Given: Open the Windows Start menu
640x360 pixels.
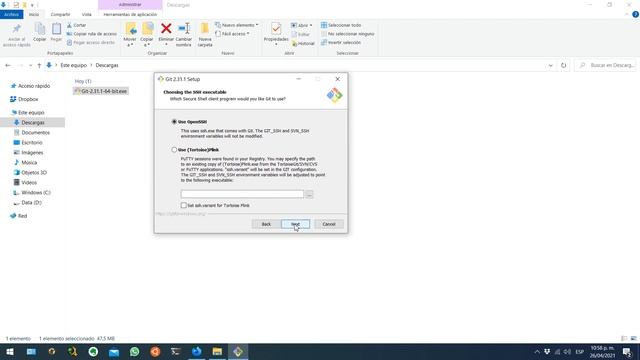Looking at the screenshot, I should (x=10, y=351).
